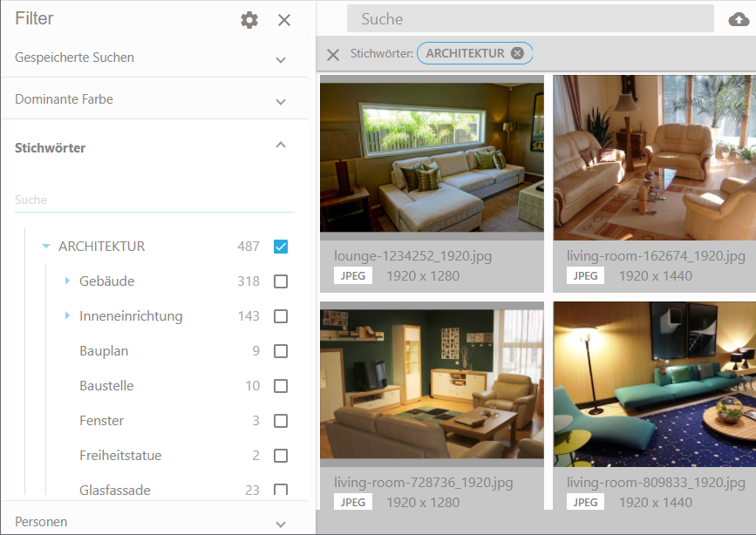Select Fenster keyword label
The height and width of the screenshot is (535, 756).
click(102, 421)
